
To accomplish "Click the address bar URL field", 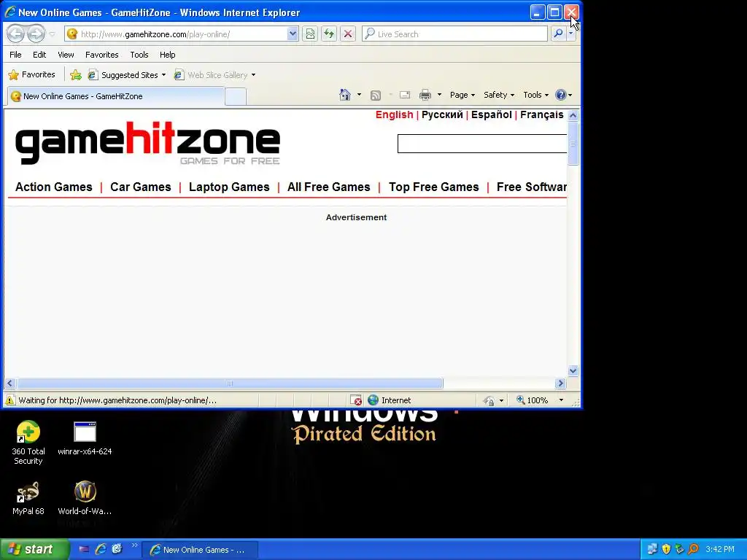I will click(175, 34).
